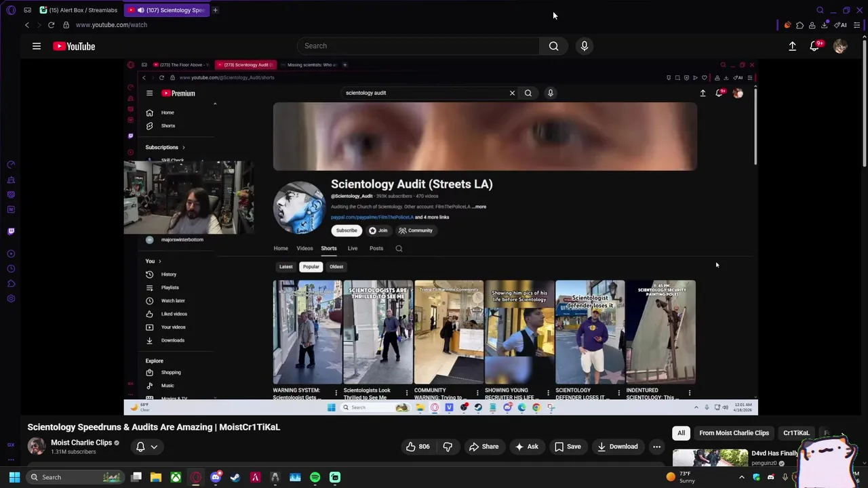Viewport: 868px width, 488px height.
Task: Open notification bell dropdown for Moist Charlie Clips
Action: (x=147, y=447)
